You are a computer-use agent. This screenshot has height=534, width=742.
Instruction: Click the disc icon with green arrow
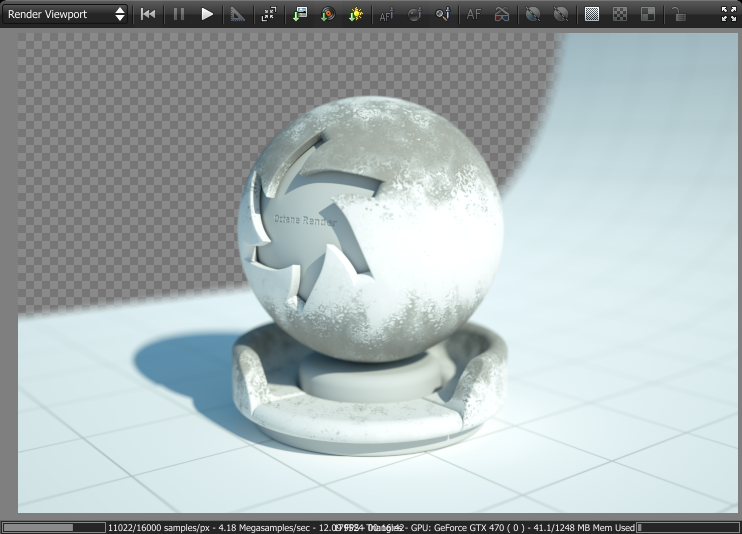click(x=327, y=14)
